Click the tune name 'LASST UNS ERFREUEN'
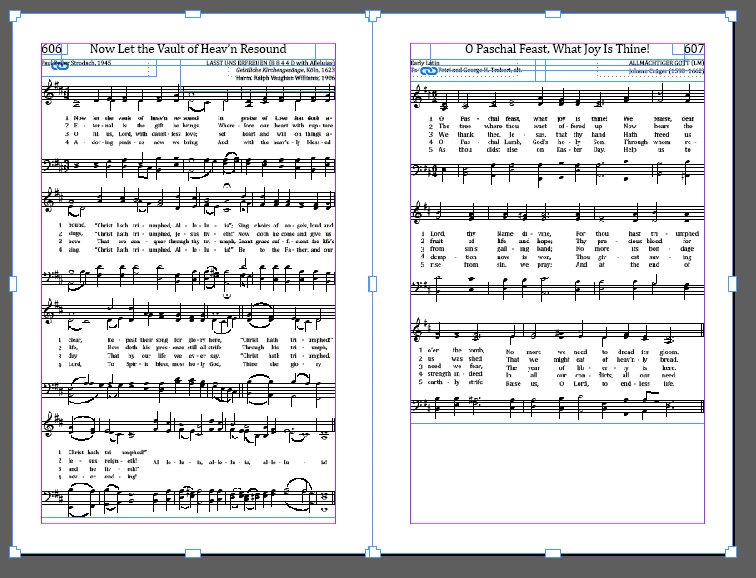 [x=237, y=63]
